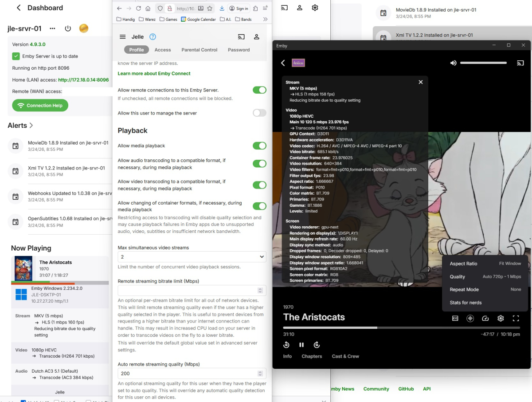The height and width of the screenshot is (402, 532).
Task: Click Remote streaming bitrate limit field
Action: point(192,290)
